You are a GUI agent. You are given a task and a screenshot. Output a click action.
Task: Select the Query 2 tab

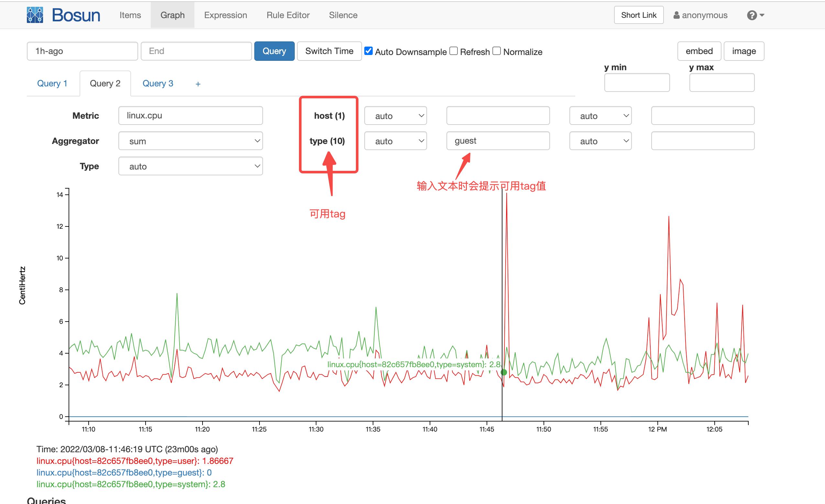point(105,83)
